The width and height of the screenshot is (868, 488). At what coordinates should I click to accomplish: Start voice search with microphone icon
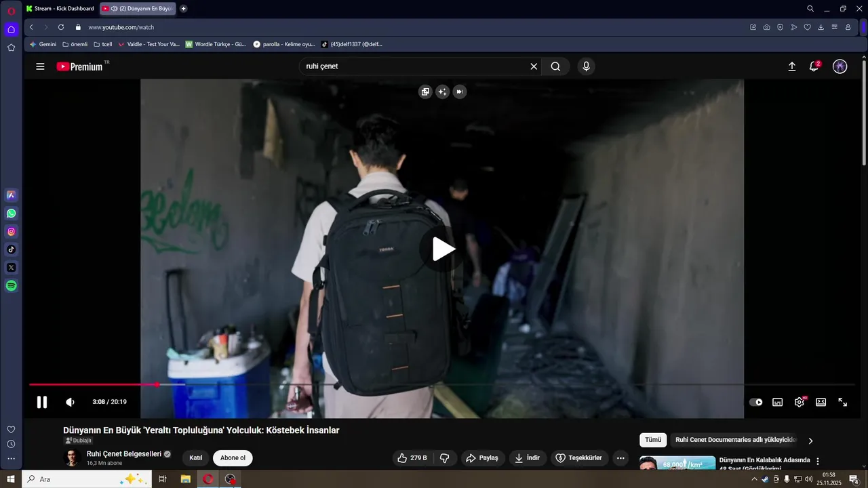click(x=586, y=66)
